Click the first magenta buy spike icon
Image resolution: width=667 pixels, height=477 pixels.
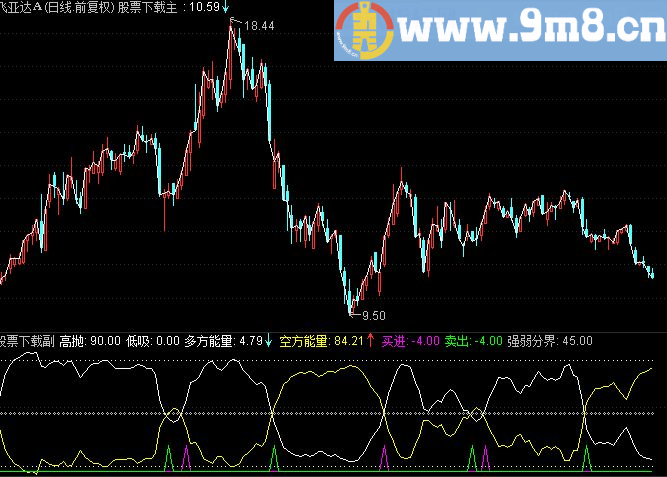point(186,458)
